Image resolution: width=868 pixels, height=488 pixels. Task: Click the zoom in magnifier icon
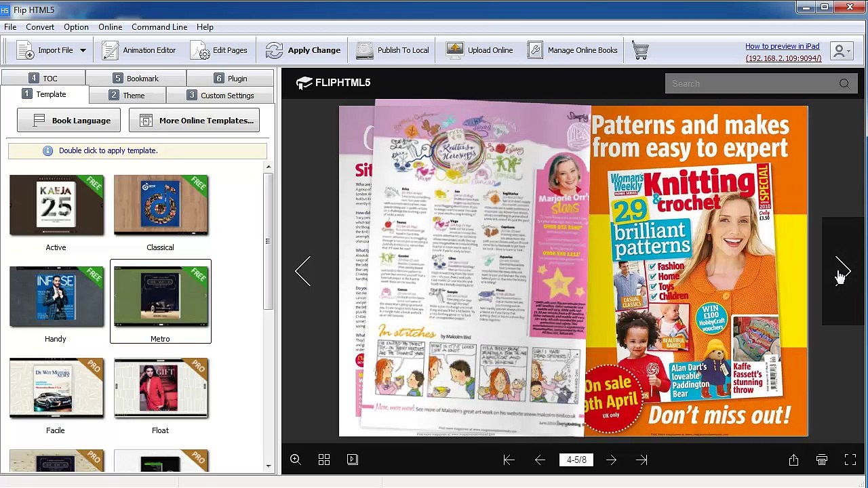tap(296, 460)
